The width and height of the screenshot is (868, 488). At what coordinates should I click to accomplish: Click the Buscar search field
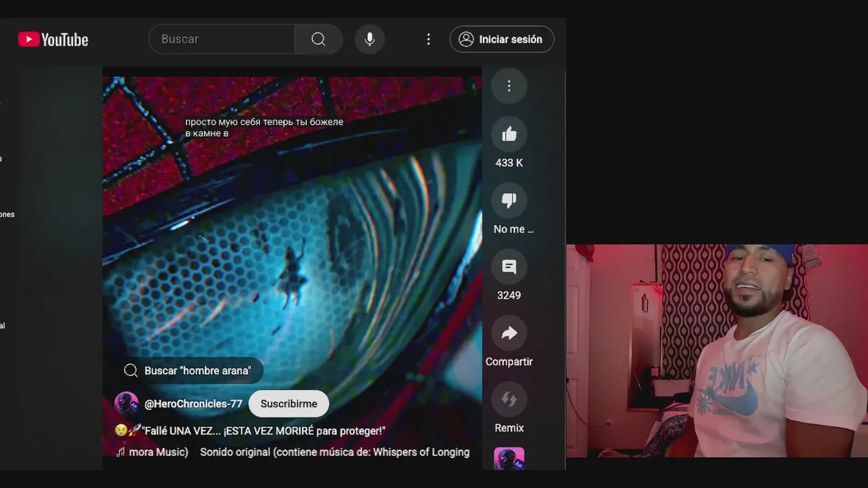click(x=222, y=39)
